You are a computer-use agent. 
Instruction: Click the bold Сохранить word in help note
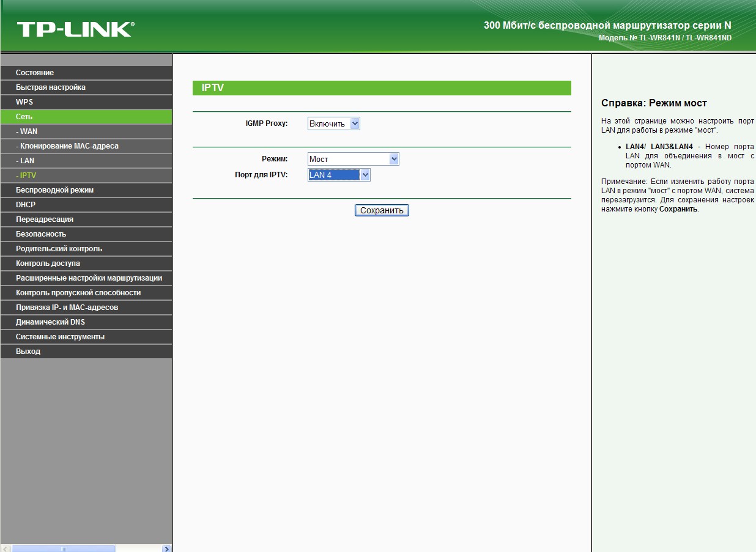tap(678, 209)
